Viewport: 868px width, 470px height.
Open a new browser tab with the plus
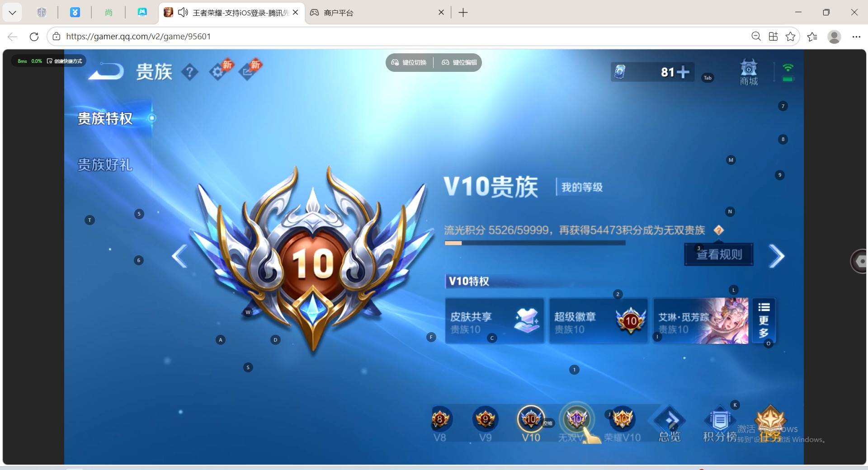(x=463, y=13)
